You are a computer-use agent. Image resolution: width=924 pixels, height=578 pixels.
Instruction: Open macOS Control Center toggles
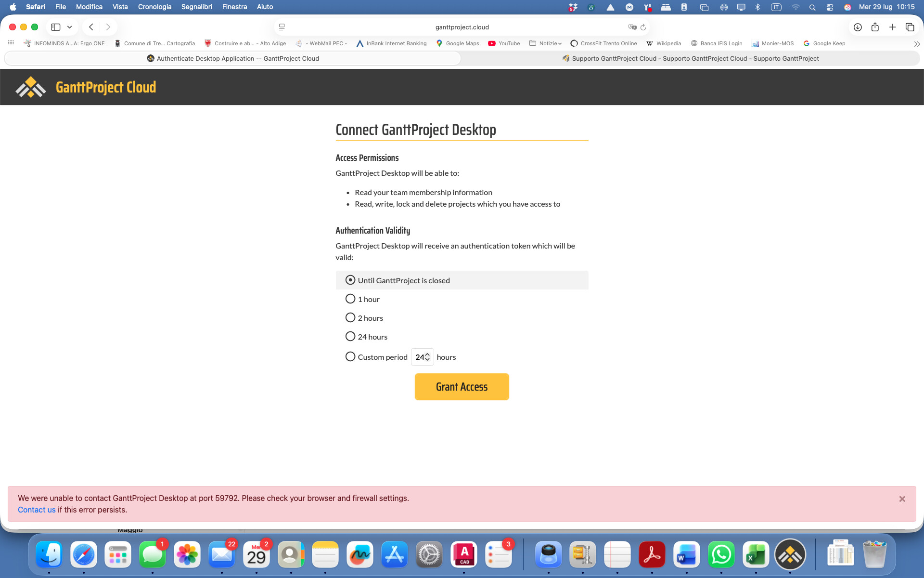830,7
